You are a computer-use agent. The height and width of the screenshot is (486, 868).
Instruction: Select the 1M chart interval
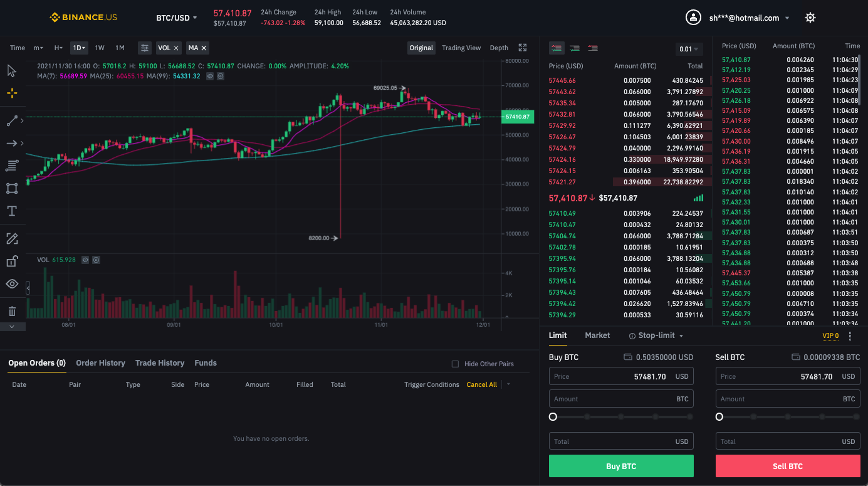click(120, 48)
